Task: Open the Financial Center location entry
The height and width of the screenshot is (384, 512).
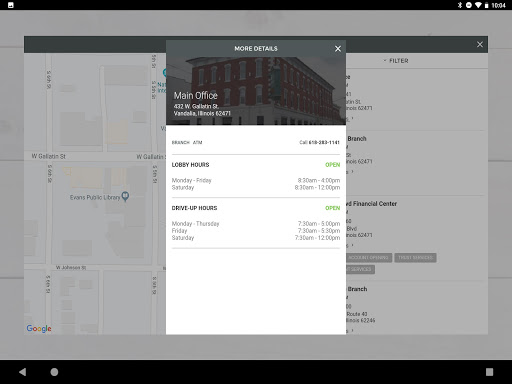Action: pos(372,204)
